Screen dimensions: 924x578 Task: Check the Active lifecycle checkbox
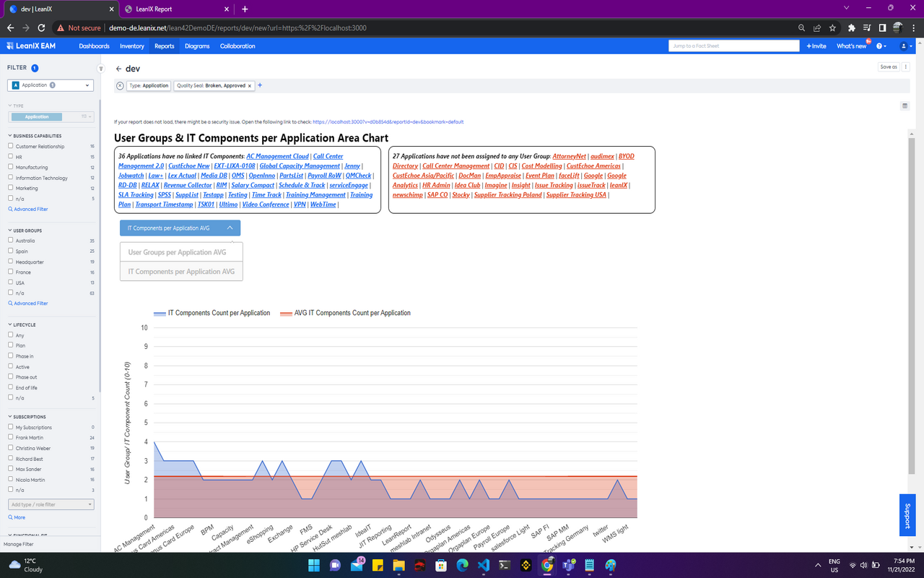(10, 366)
